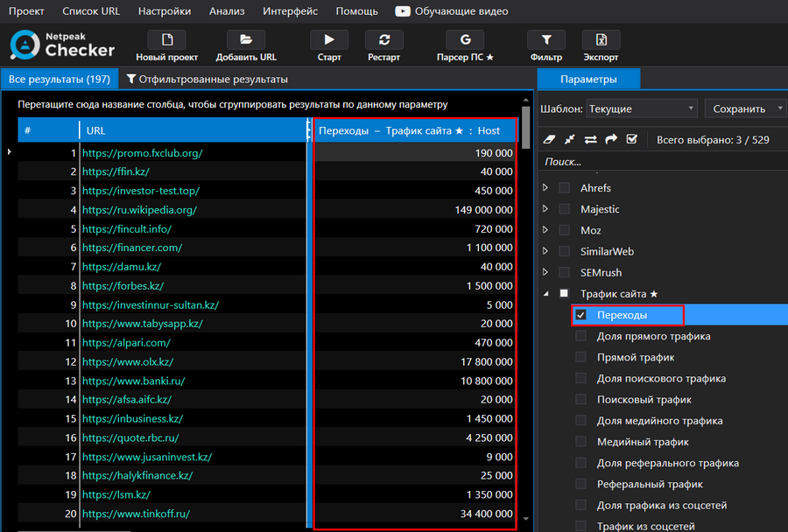Sort by the Переходы Трафик сайта column header
Viewport: 788px width, 532px height.
pyautogui.click(x=414, y=130)
